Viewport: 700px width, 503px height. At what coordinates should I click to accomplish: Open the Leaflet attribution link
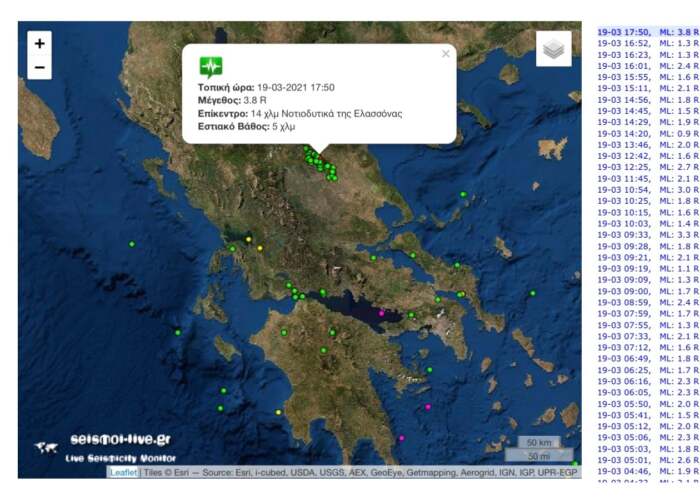pos(124,472)
